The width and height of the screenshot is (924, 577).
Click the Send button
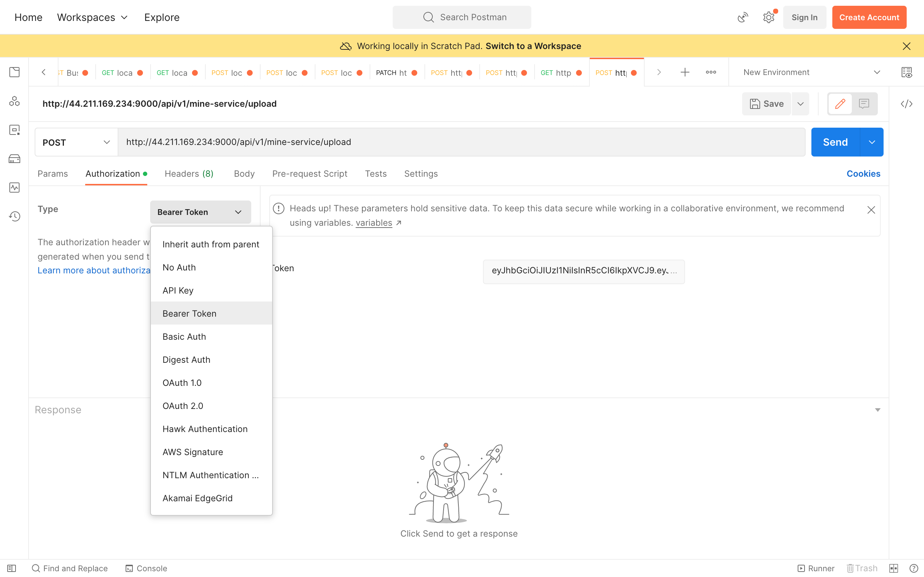835,142
